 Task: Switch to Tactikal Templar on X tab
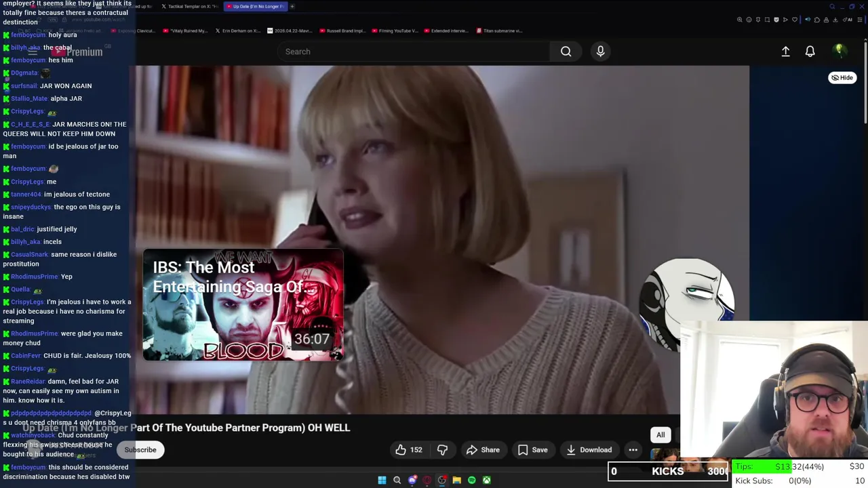[189, 6]
